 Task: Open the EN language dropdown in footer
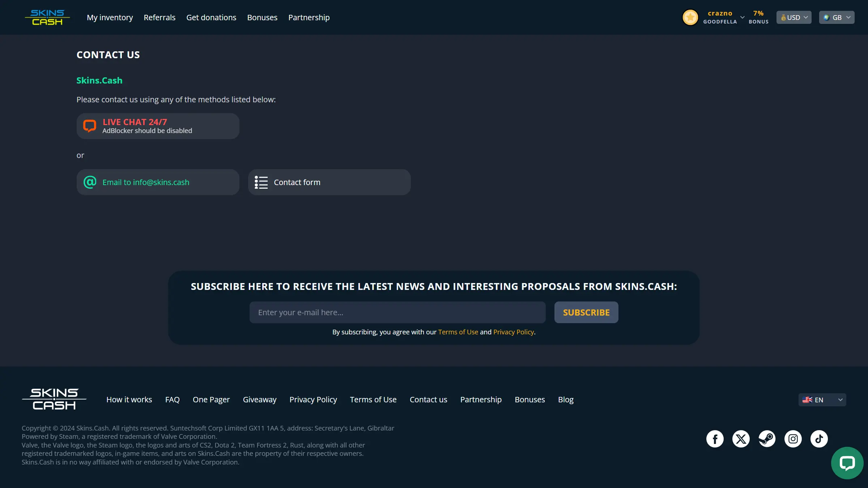(x=822, y=400)
